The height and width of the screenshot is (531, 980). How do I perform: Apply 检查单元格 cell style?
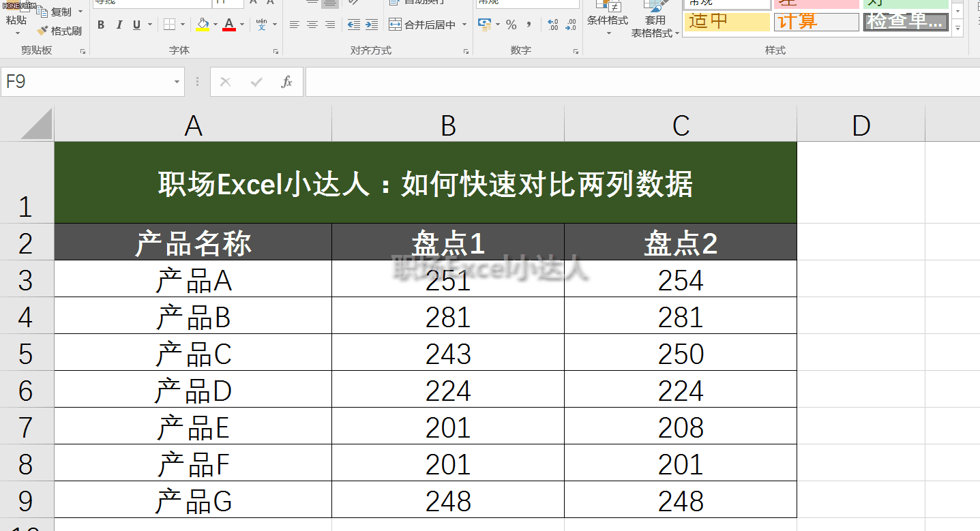click(x=906, y=22)
